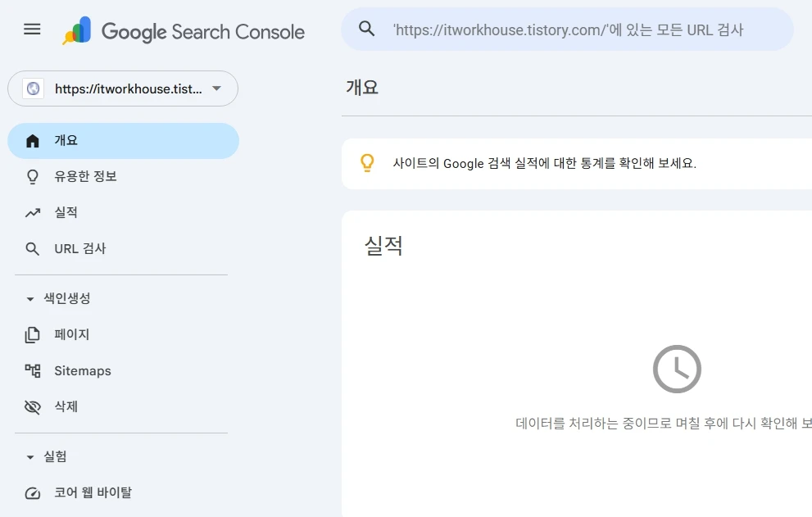Screen dimensions: 812x517
Task: Click the magnifier icon in URL inspection bar
Action: pyautogui.click(x=366, y=29)
